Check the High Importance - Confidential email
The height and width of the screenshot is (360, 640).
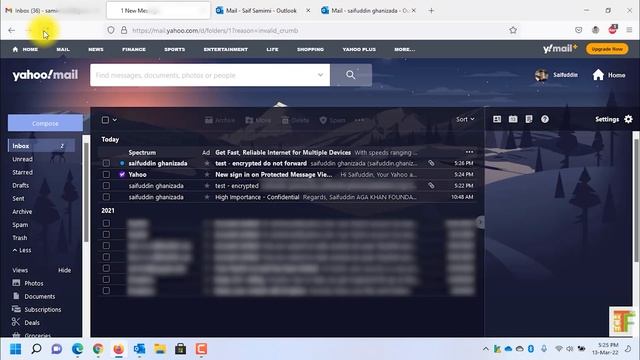(x=106, y=197)
